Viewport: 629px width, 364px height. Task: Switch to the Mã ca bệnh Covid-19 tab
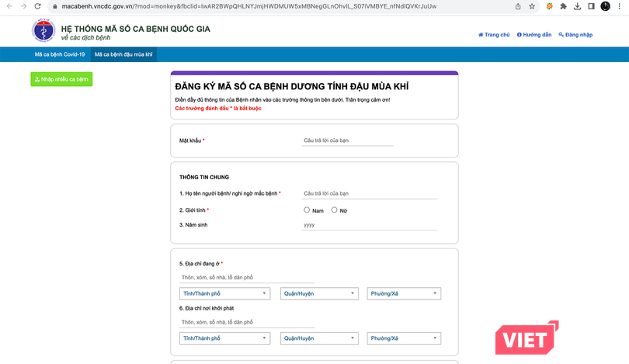pyautogui.click(x=60, y=54)
